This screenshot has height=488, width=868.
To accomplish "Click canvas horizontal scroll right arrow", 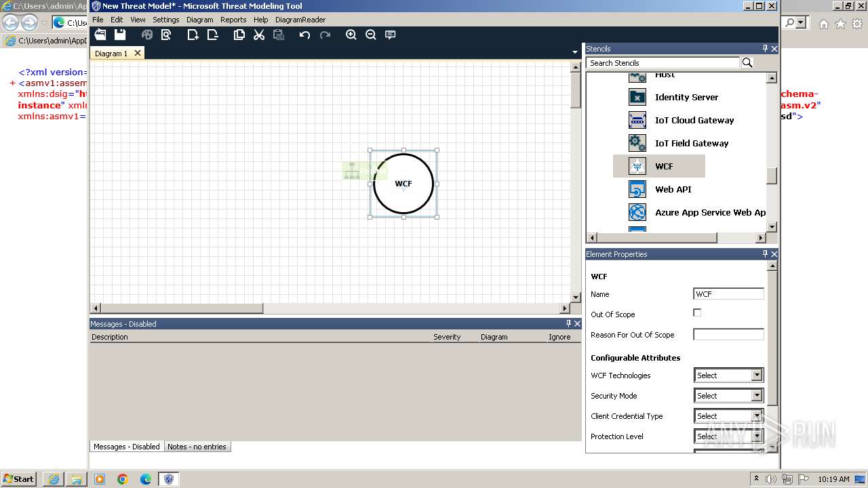I will 566,308.
